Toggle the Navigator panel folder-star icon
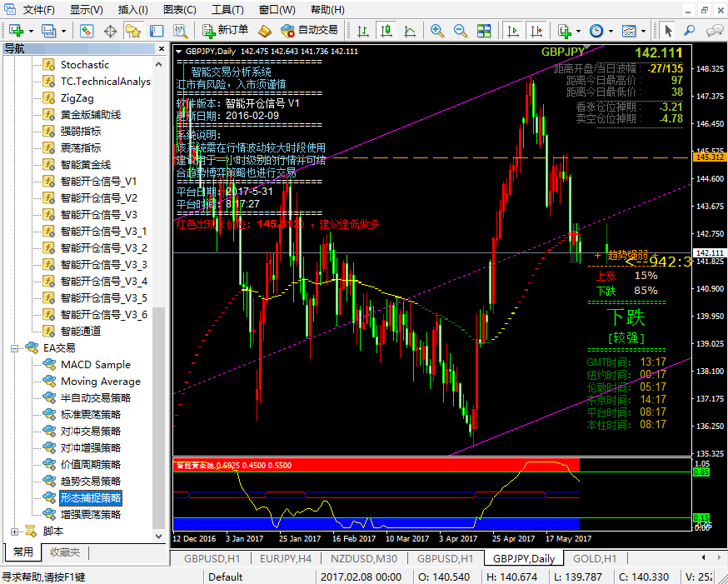This screenshot has width=728, height=584. (x=133, y=31)
